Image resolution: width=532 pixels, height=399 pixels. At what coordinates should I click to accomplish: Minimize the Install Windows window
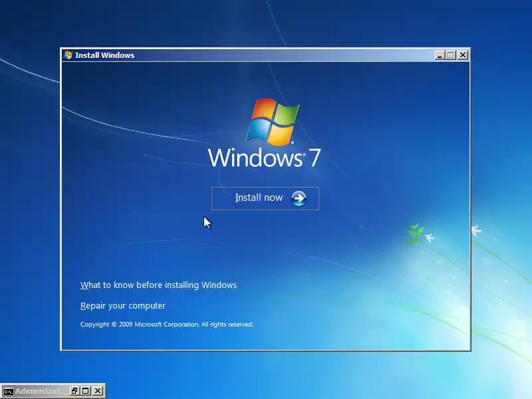(440, 55)
